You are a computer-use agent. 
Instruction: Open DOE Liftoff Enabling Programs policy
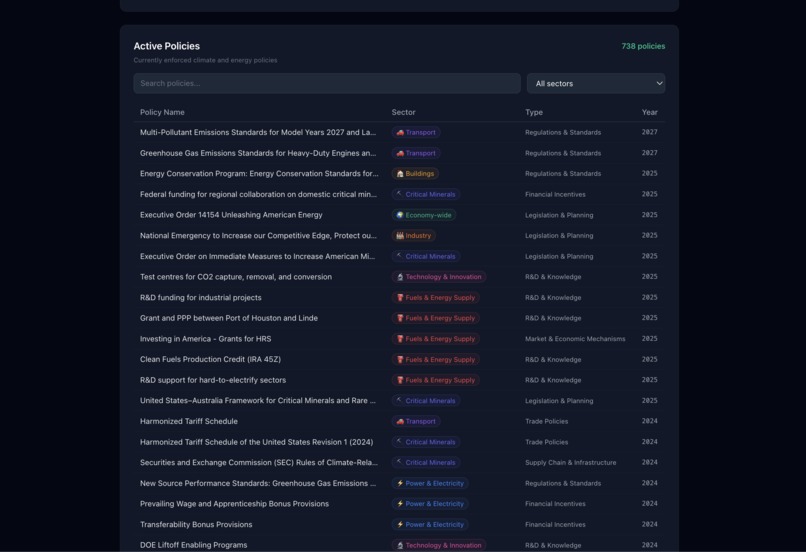193,545
